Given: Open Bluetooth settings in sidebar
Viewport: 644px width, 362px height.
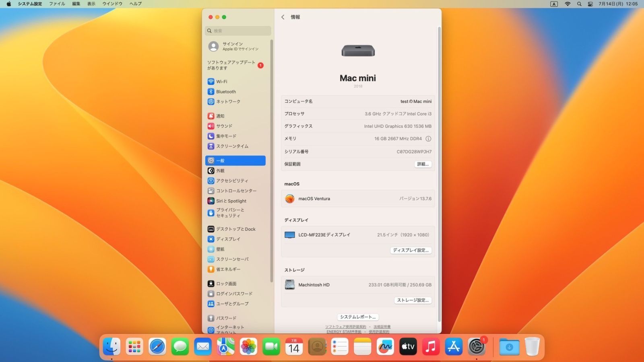Looking at the screenshot, I should coord(235,92).
